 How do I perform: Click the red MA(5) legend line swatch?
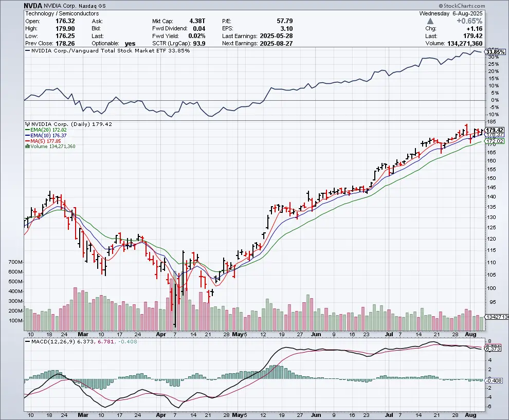coord(28,141)
